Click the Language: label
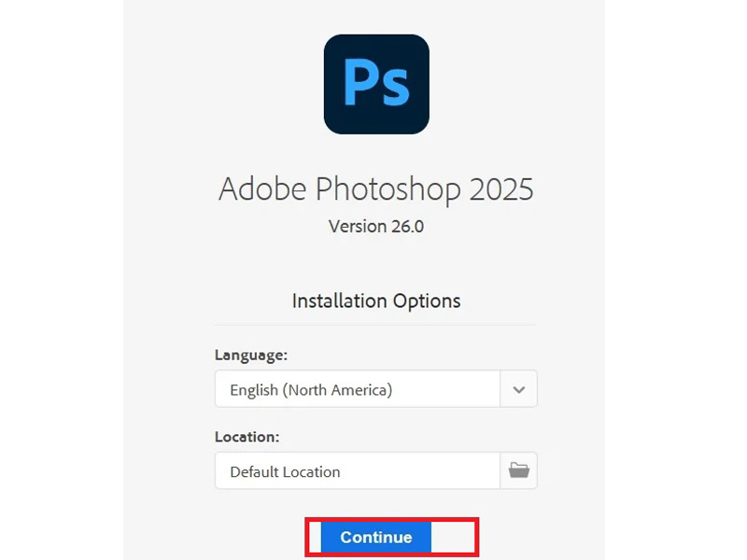747x560 pixels. click(x=251, y=355)
